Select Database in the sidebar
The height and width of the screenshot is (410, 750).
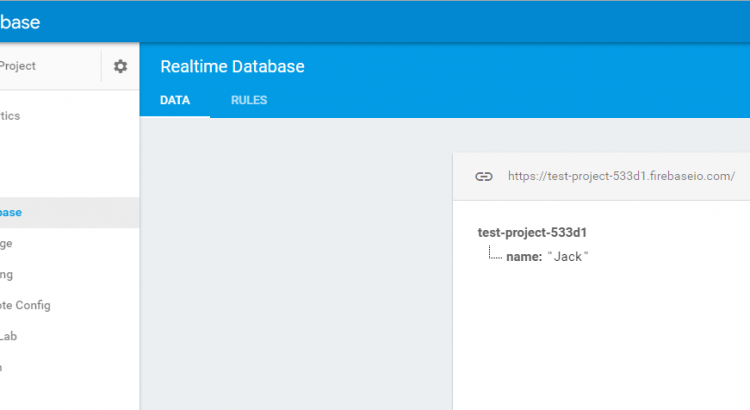click(12, 212)
